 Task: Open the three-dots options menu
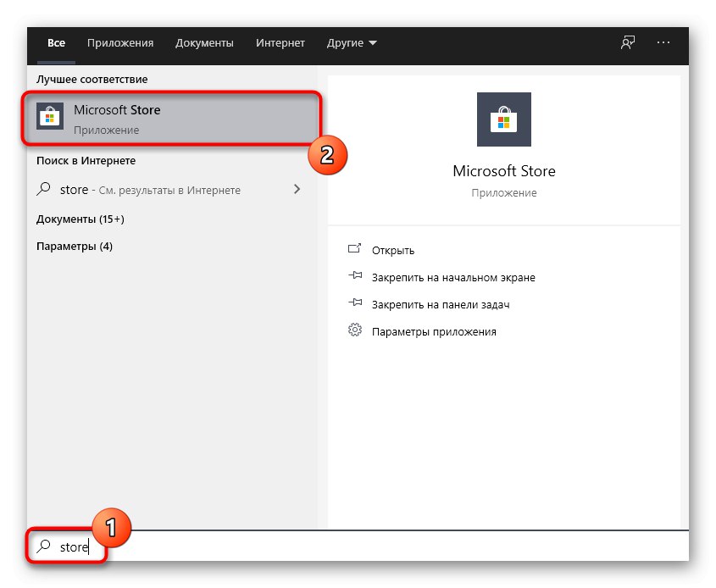(x=663, y=42)
